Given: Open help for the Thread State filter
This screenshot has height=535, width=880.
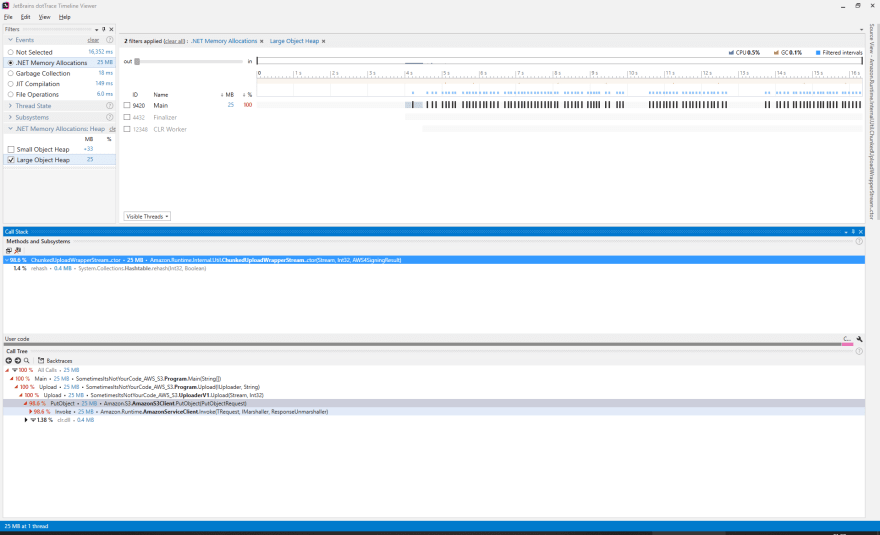Looking at the screenshot, I should point(110,106).
